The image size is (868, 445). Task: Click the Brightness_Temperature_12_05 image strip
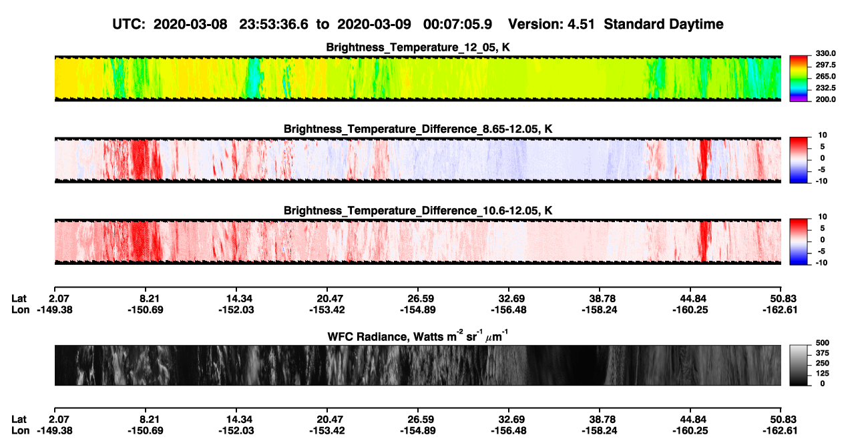[418, 78]
